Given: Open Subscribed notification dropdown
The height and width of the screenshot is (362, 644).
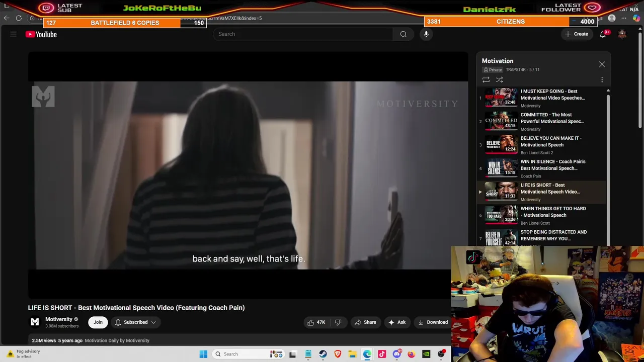Looking at the screenshot, I should tap(135, 322).
